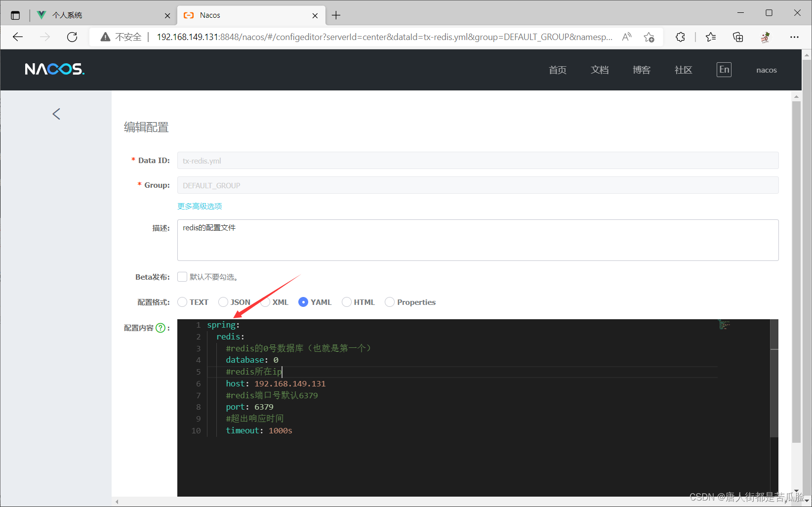Reload the page with refresh icon
Viewport: 812px width, 507px height.
(x=72, y=37)
